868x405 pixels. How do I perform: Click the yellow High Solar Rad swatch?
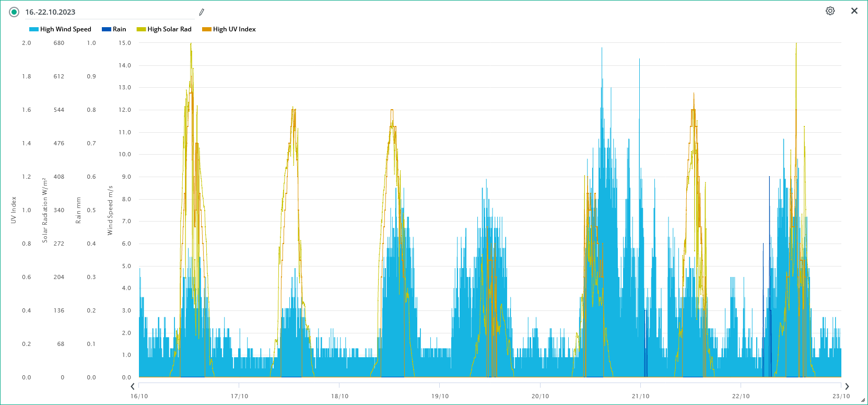tap(141, 29)
